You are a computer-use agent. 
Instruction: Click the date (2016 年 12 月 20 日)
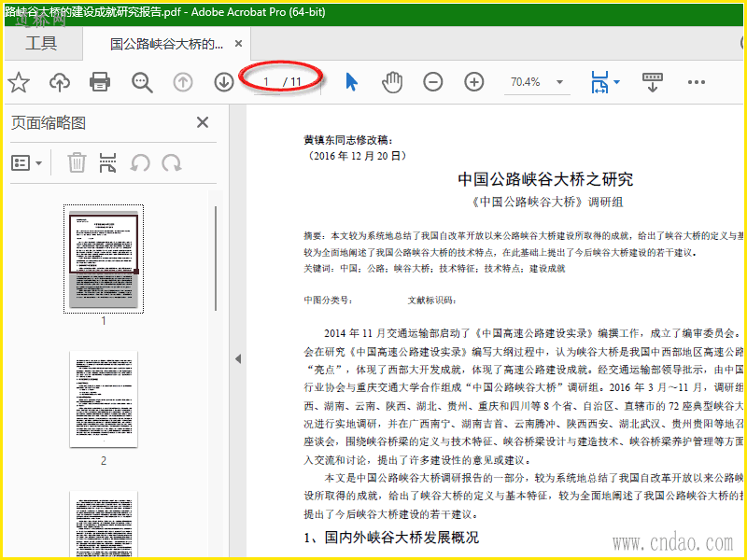356,156
